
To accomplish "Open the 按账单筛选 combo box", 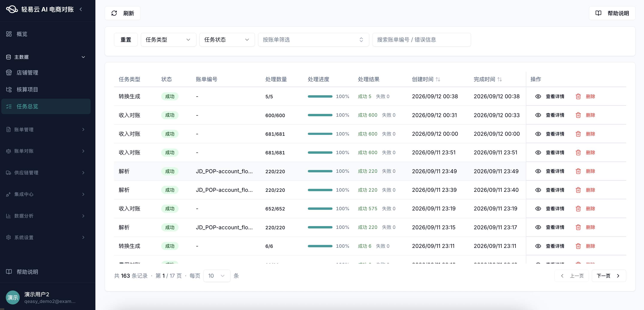I will point(313,40).
